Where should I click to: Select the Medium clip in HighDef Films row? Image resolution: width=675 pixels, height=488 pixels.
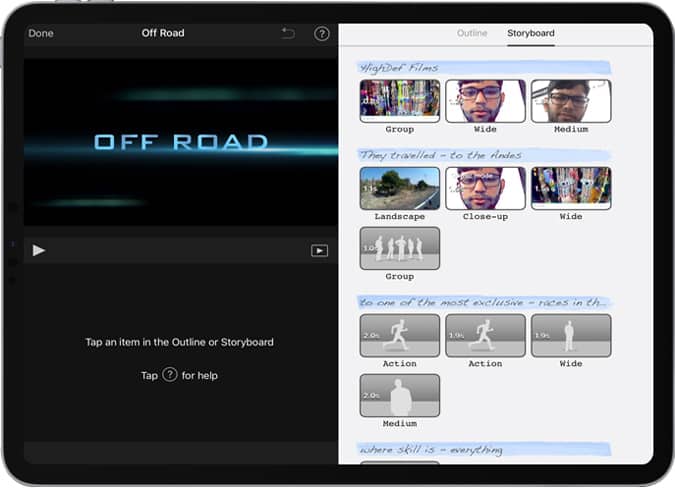[570, 101]
